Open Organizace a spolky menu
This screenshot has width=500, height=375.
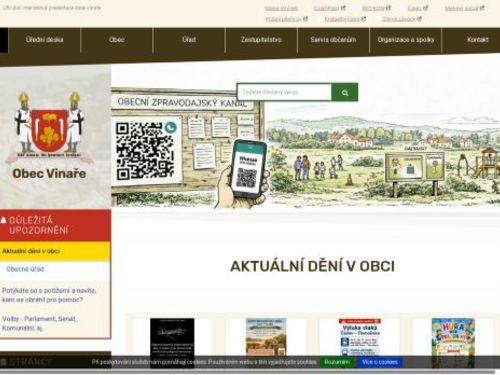click(406, 40)
